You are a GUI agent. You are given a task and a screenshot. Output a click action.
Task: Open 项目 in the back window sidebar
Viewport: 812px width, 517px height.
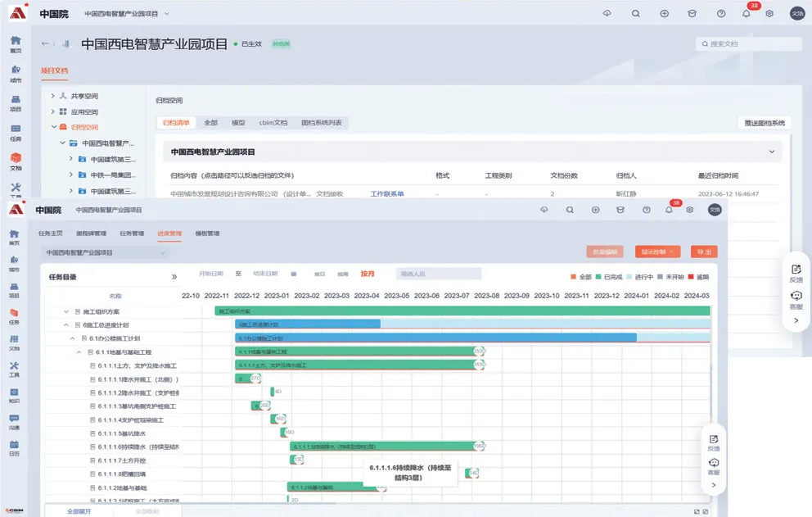point(16,103)
